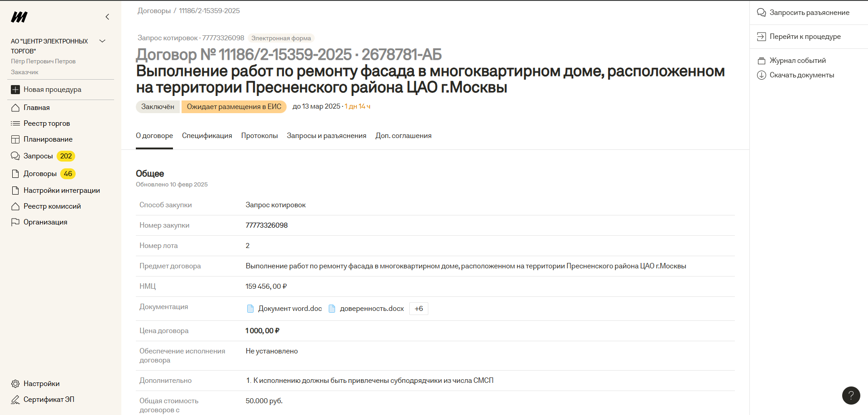Expand the organization selector dropdown

102,41
